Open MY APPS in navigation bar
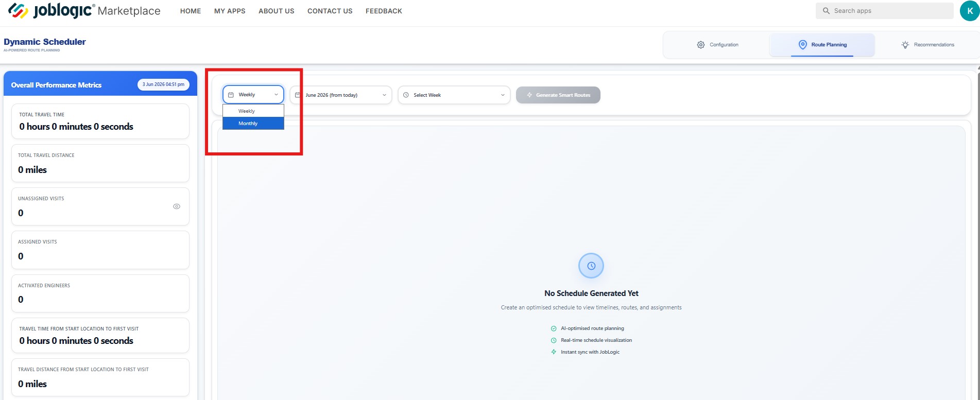Screen dimensions: 980x400 [230, 11]
